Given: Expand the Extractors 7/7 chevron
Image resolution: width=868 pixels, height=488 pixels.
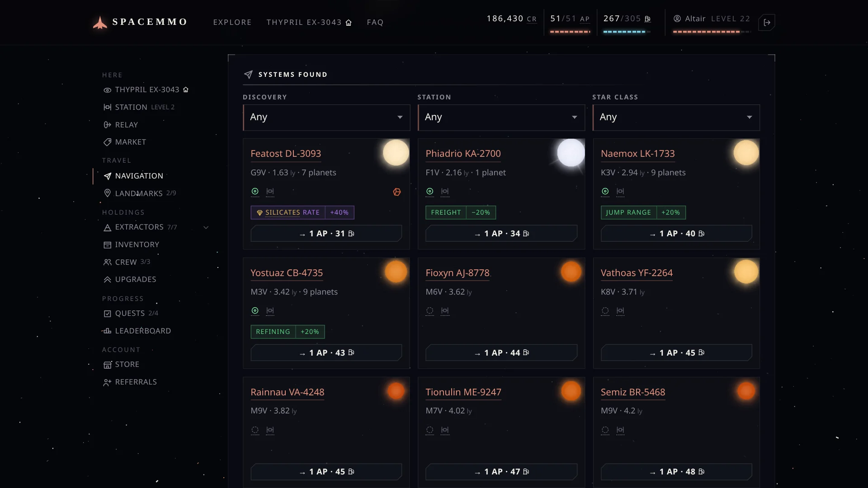Looking at the screenshot, I should (x=206, y=227).
